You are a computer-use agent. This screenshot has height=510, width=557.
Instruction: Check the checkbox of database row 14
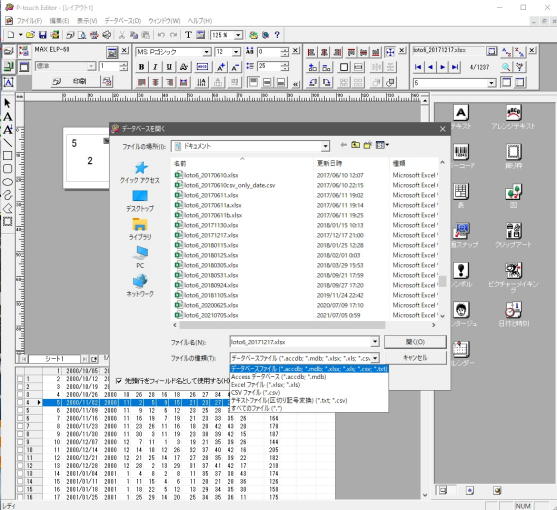[20, 482]
